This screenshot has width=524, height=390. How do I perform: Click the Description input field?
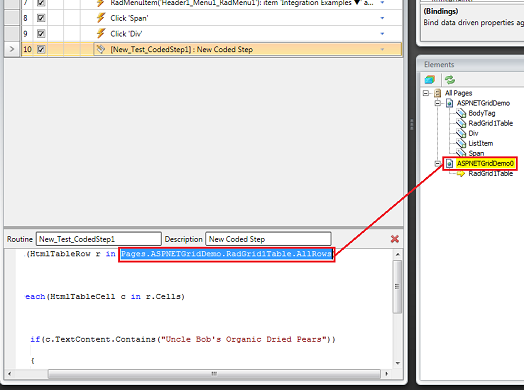pyautogui.click(x=268, y=239)
